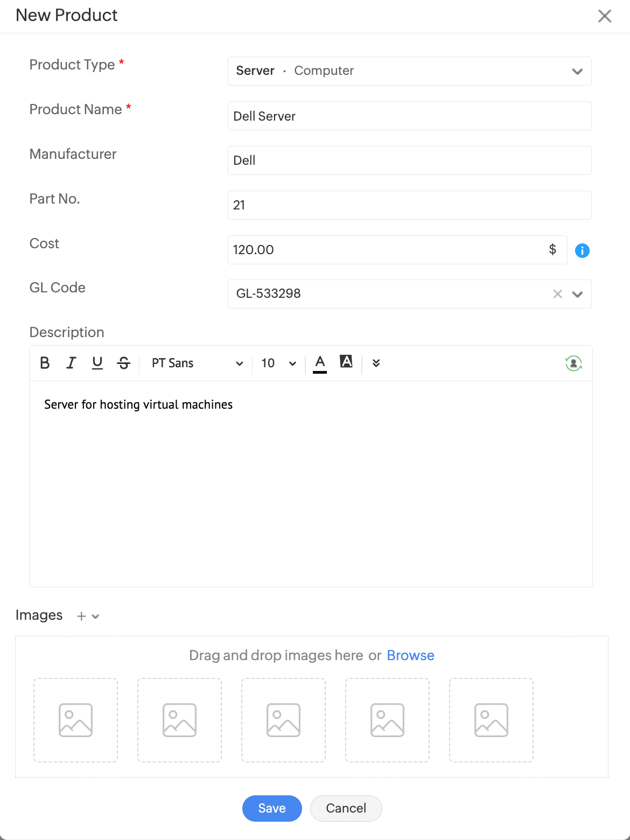Apply strikethrough to description text
Viewport: 630px width, 840px height.
(124, 363)
